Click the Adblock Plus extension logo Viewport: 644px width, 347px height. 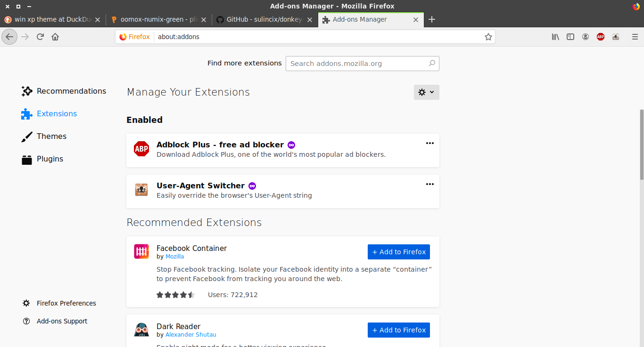coord(141,149)
